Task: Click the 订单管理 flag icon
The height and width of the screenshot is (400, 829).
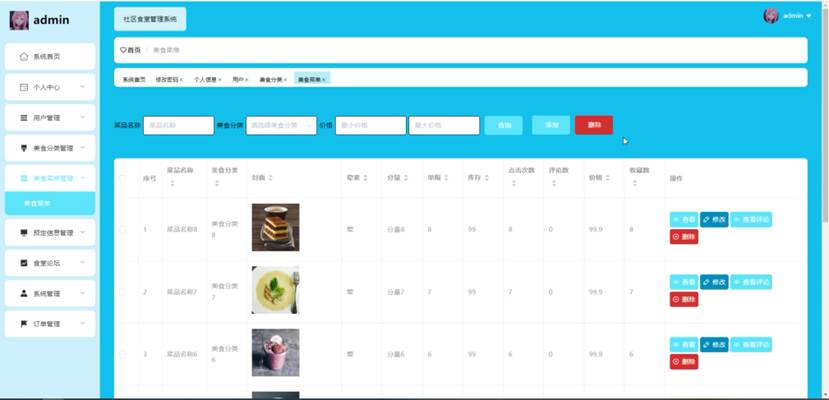Action: [x=24, y=324]
